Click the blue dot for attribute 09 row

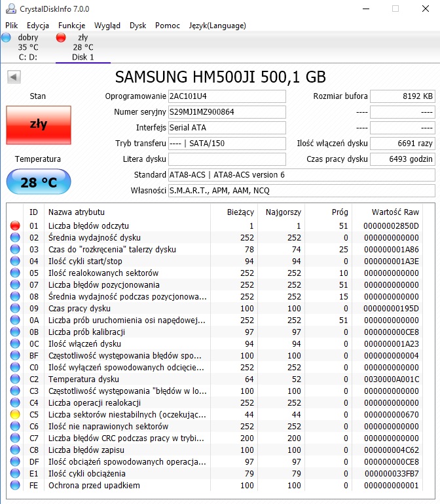[15, 308]
